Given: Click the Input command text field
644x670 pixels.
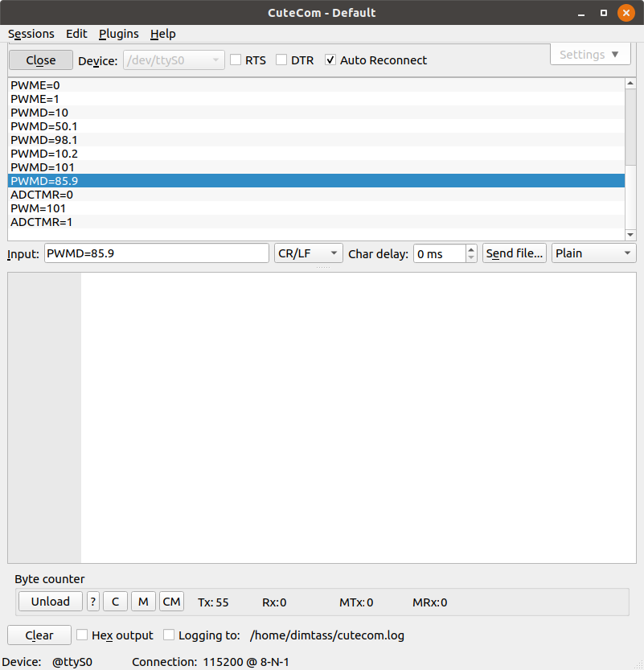Looking at the screenshot, I should click(156, 253).
